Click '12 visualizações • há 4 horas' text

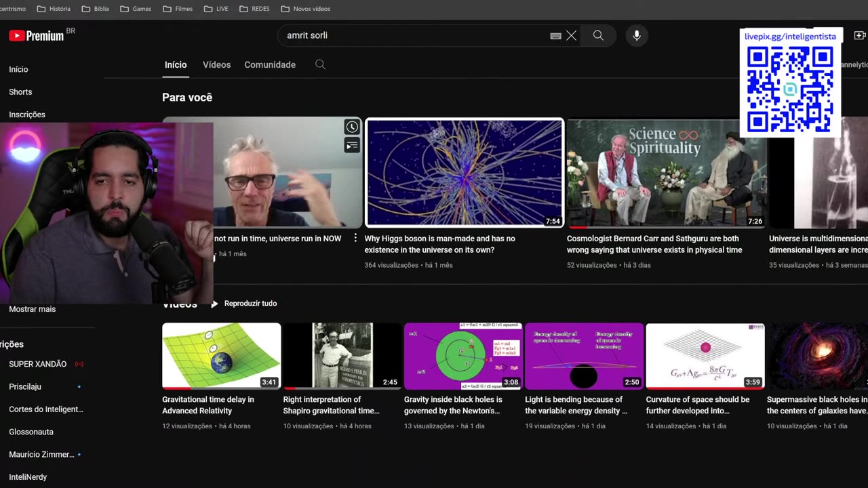tap(206, 426)
